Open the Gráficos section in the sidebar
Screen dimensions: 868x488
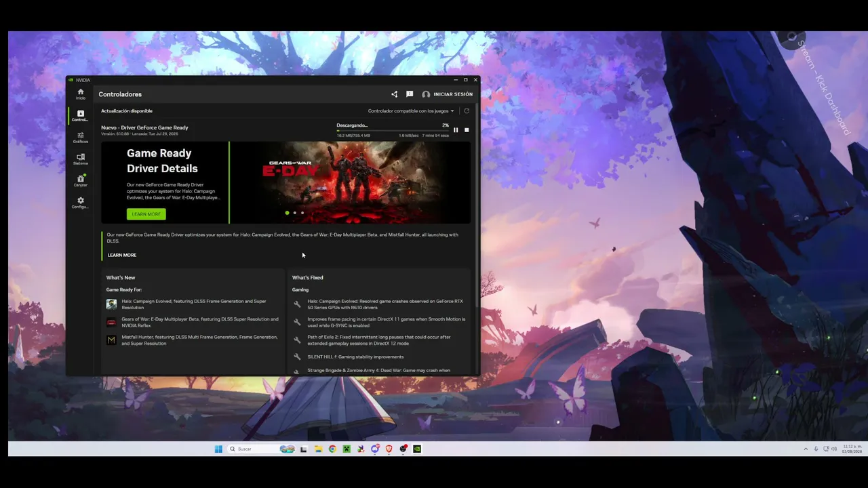coord(81,137)
